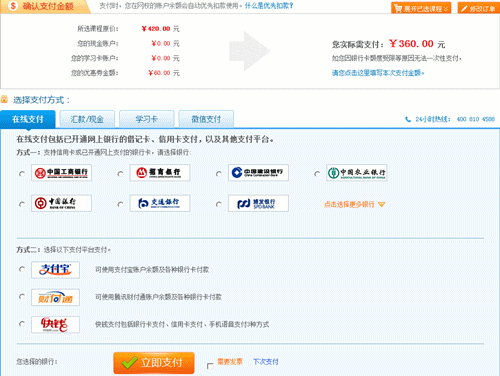Click the lock icon beside 选择支付方式
Screen dimensions: 500x376
click(x=4, y=99)
